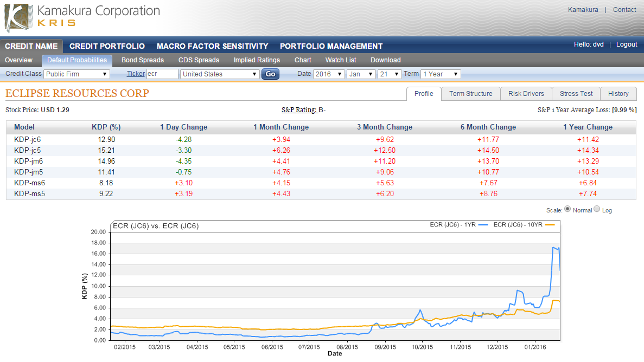
Task: Click the KDP-ms5 model row label
Action: pos(30,193)
